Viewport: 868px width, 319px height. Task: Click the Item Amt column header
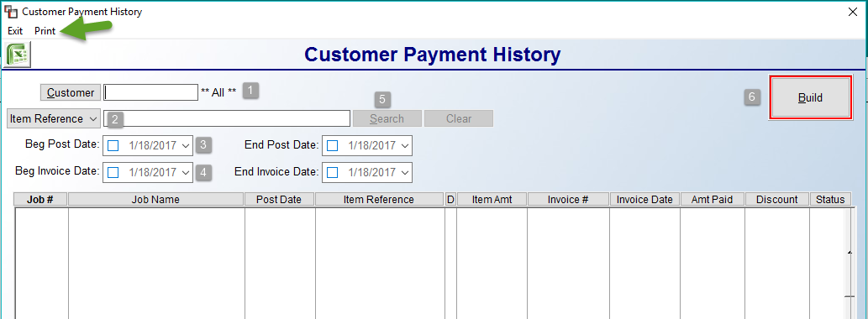click(492, 200)
